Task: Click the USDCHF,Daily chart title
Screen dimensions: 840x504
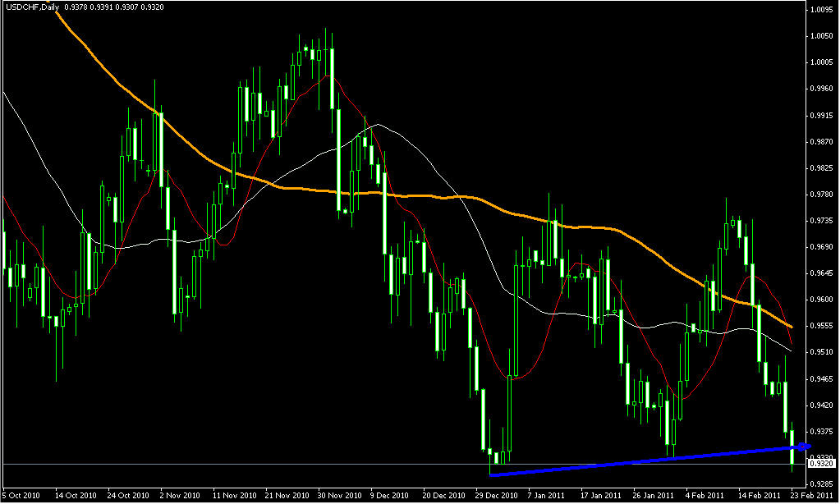Action: pyautogui.click(x=33, y=7)
